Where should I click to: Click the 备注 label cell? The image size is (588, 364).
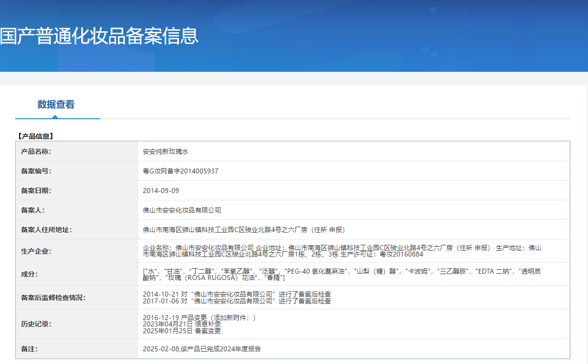coord(77,349)
